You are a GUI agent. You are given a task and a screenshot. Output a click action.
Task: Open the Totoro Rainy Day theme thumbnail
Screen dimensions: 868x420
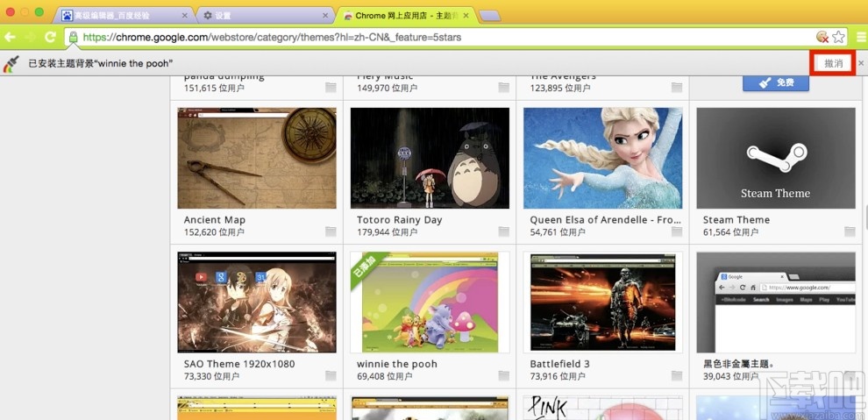click(430, 158)
